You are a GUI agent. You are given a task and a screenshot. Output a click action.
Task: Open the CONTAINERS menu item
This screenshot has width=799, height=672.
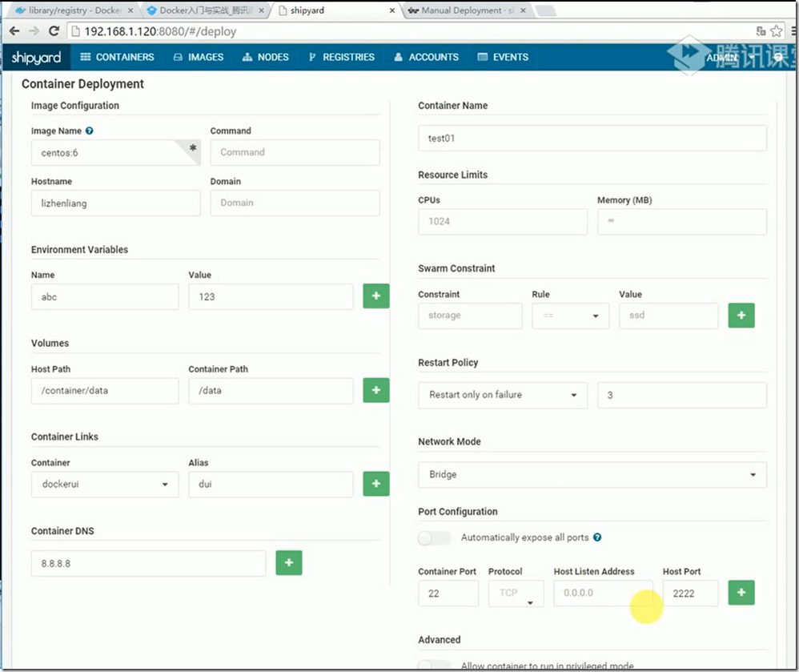pyautogui.click(x=117, y=57)
